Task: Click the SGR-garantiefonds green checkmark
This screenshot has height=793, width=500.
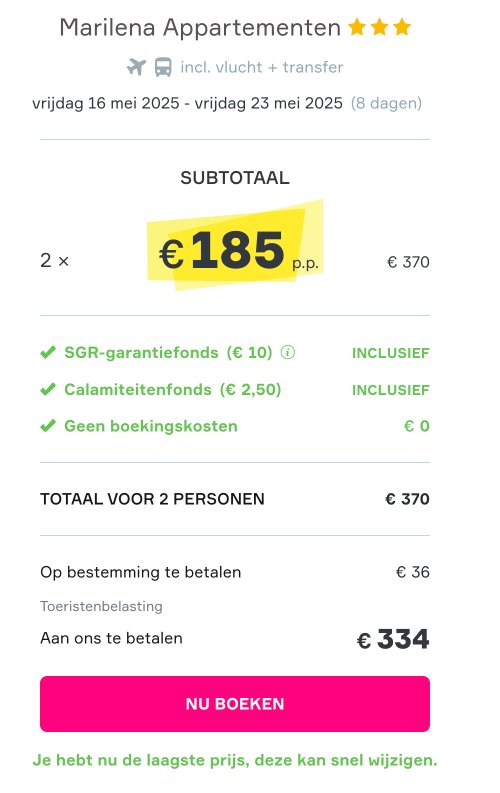Action: pos(48,352)
